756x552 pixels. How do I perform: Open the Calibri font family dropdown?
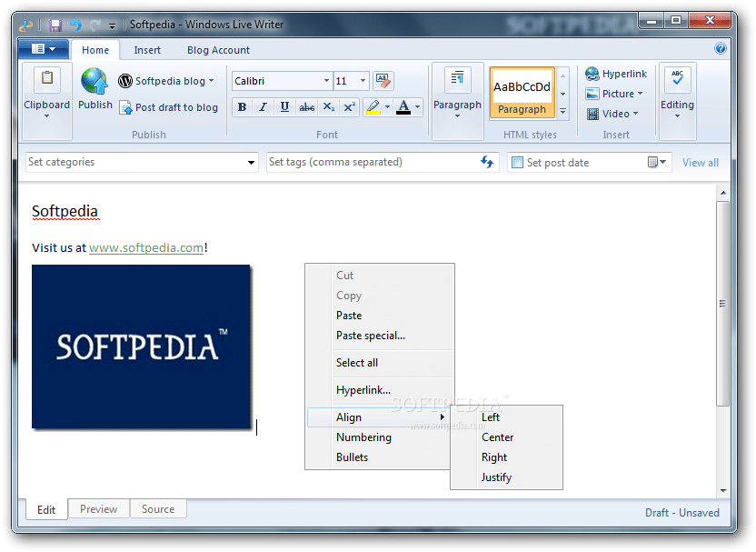coord(326,81)
